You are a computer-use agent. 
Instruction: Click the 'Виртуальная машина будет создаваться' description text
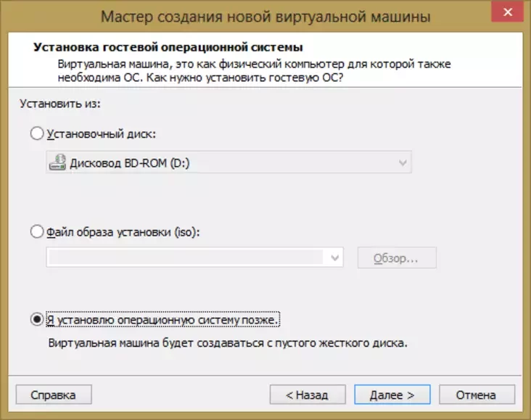pyautogui.click(x=227, y=343)
